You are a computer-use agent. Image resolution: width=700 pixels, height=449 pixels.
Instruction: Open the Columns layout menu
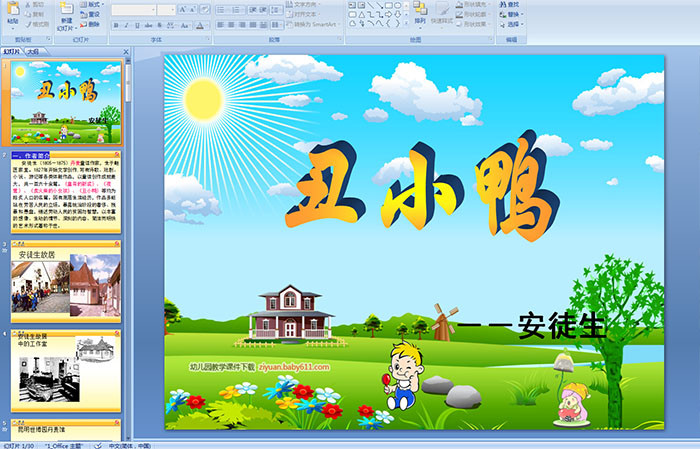click(x=277, y=25)
